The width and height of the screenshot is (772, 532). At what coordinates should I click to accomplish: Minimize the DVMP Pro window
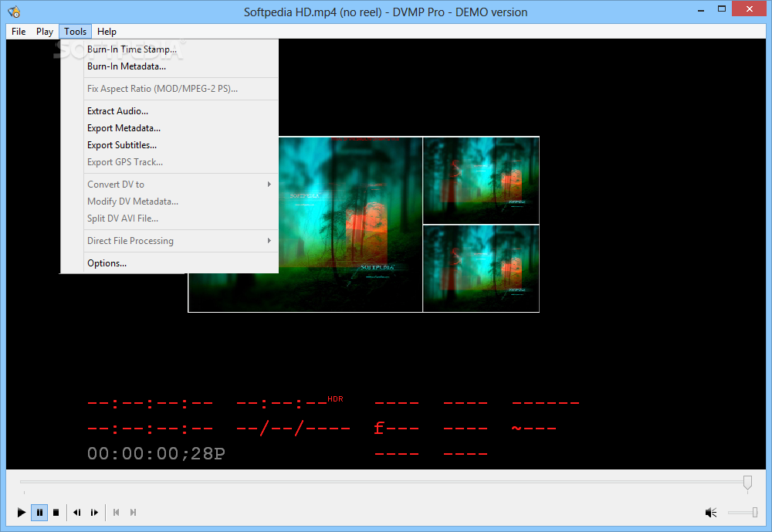[x=701, y=10]
